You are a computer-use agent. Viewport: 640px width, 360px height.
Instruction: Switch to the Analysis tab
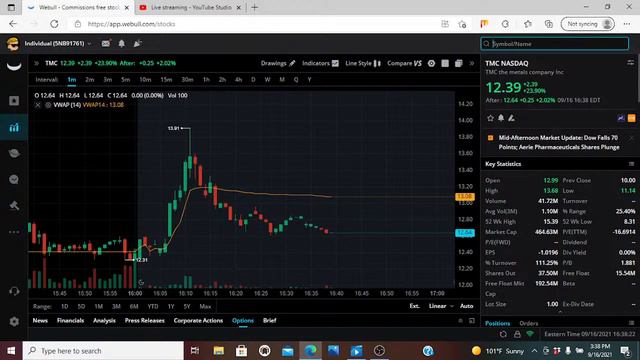pyautogui.click(x=104, y=320)
